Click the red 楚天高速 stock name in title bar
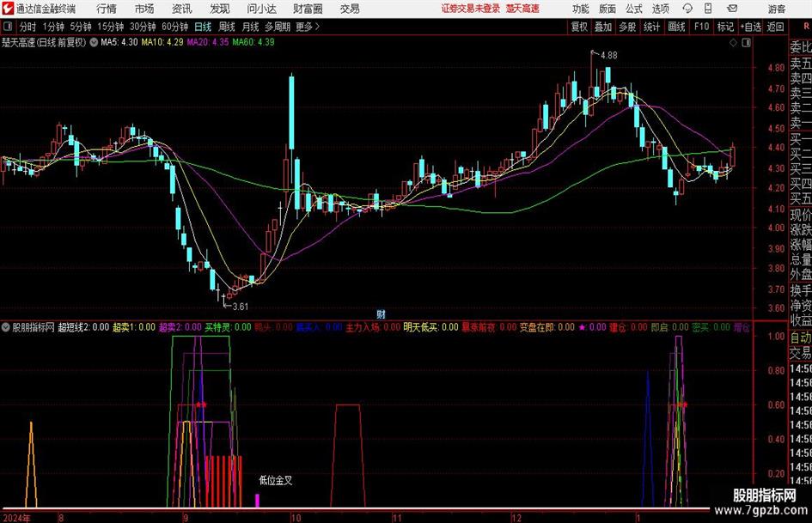The width and height of the screenshot is (812, 523). (522, 9)
